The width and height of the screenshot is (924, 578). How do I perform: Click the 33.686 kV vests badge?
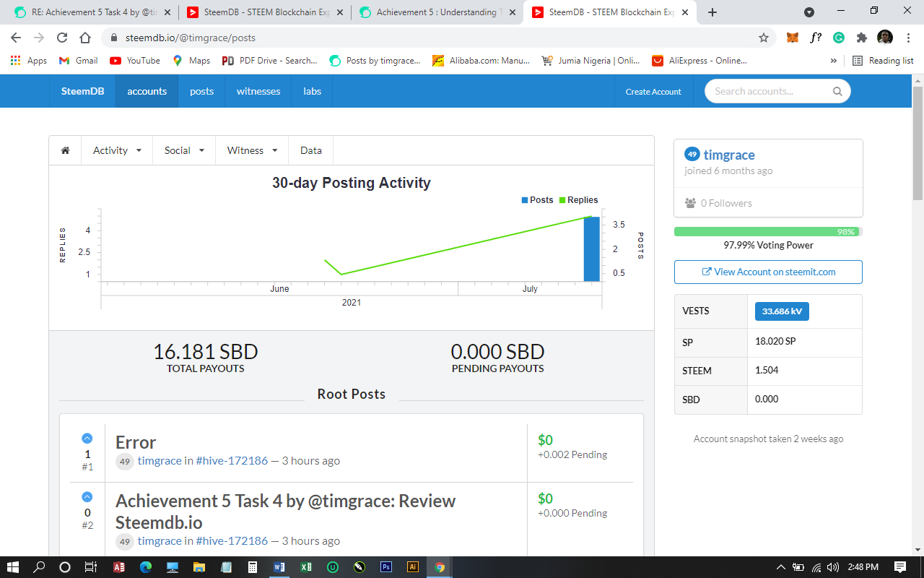pos(782,311)
